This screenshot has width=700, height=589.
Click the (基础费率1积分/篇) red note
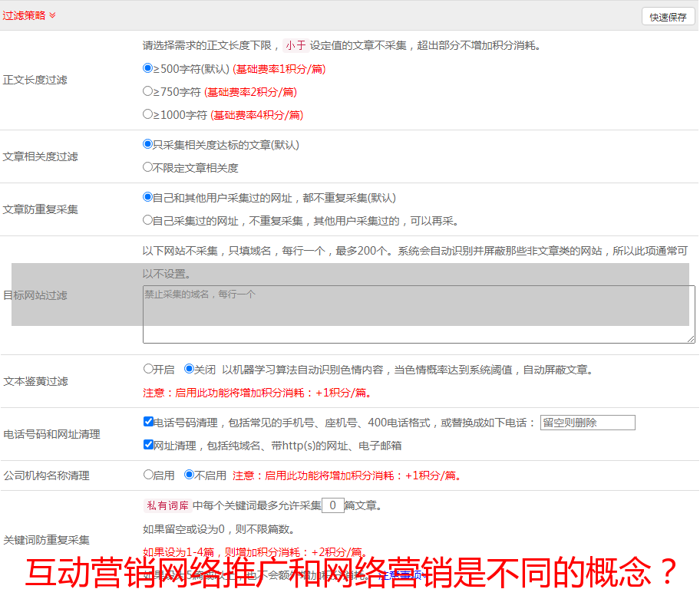pos(279,69)
